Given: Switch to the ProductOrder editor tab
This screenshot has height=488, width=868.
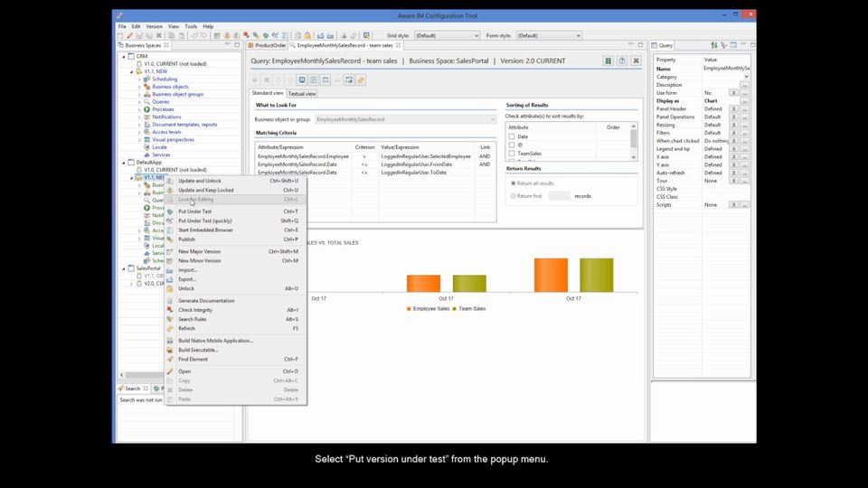Looking at the screenshot, I should 268,45.
